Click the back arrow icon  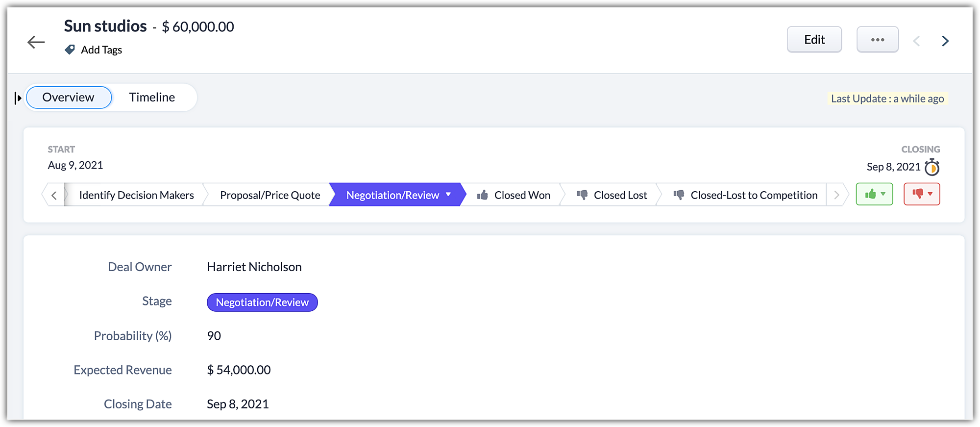pos(36,42)
